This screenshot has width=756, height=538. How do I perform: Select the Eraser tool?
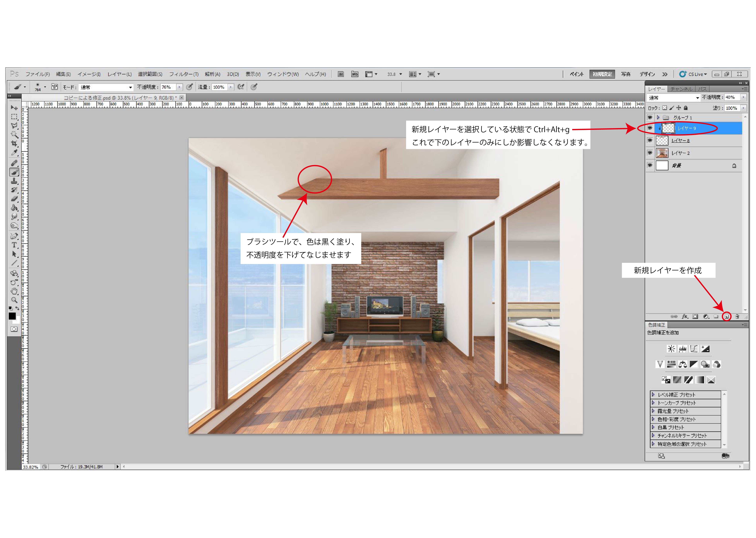click(14, 199)
